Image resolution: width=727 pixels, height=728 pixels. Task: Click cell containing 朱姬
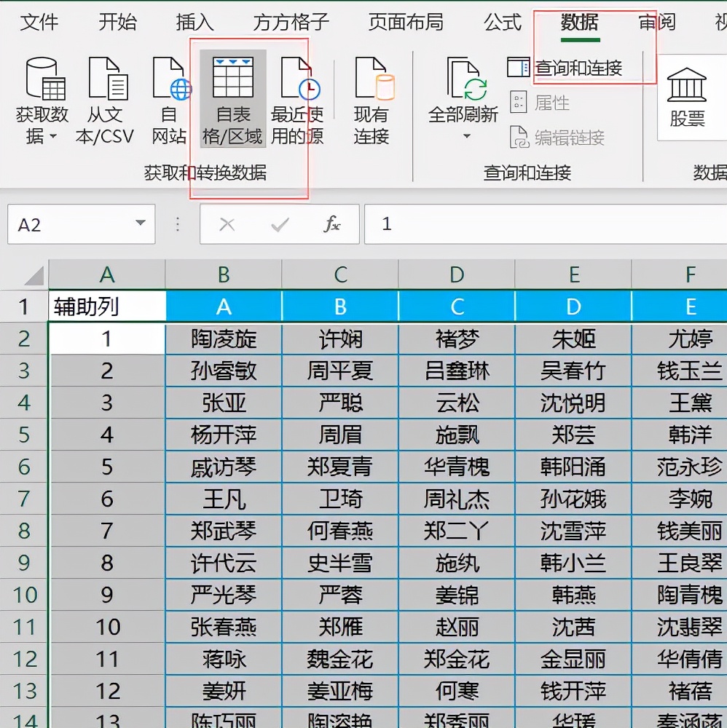coord(573,339)
